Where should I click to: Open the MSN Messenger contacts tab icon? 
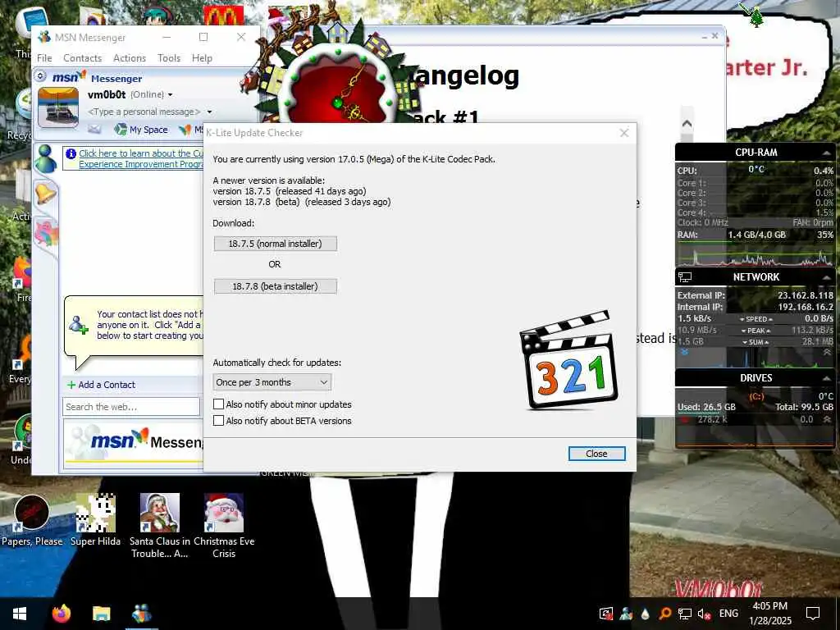pyautogui.click(x=46, y=158)
